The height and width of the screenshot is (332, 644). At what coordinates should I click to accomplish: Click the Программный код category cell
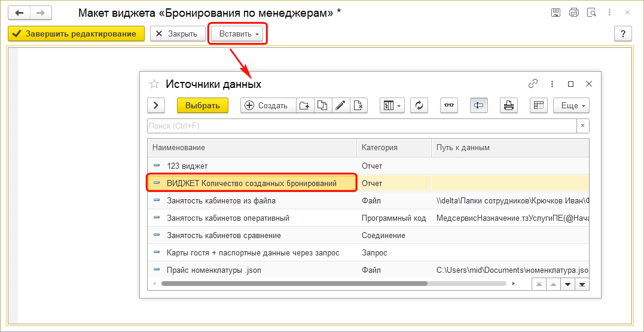(394, 218)
